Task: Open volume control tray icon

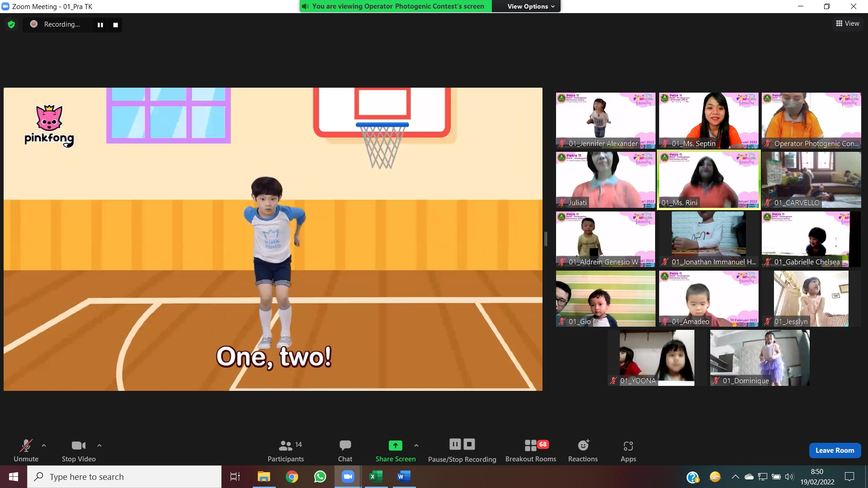Action: coord(789,477)
